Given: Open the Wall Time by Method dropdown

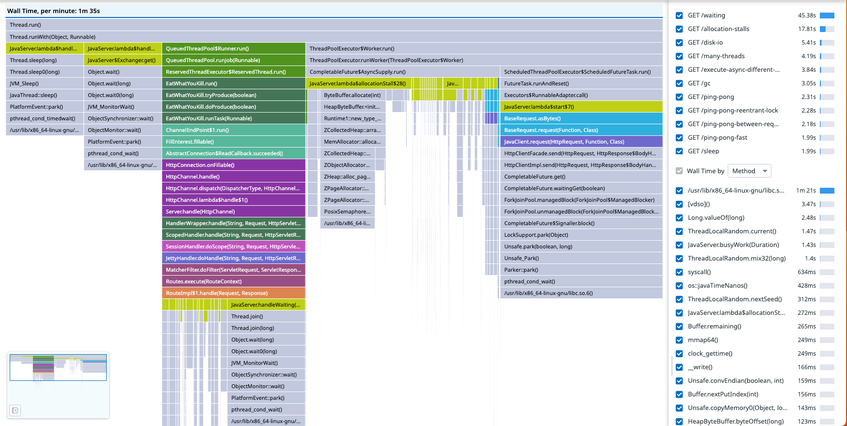Looking at the screenshot, I should pyautogui.click(x=749, y=171).
